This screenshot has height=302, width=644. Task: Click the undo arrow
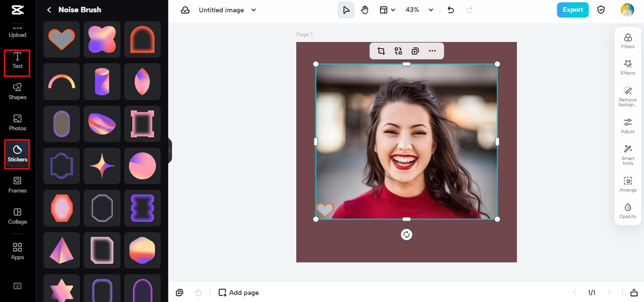(x=451, y=10)
